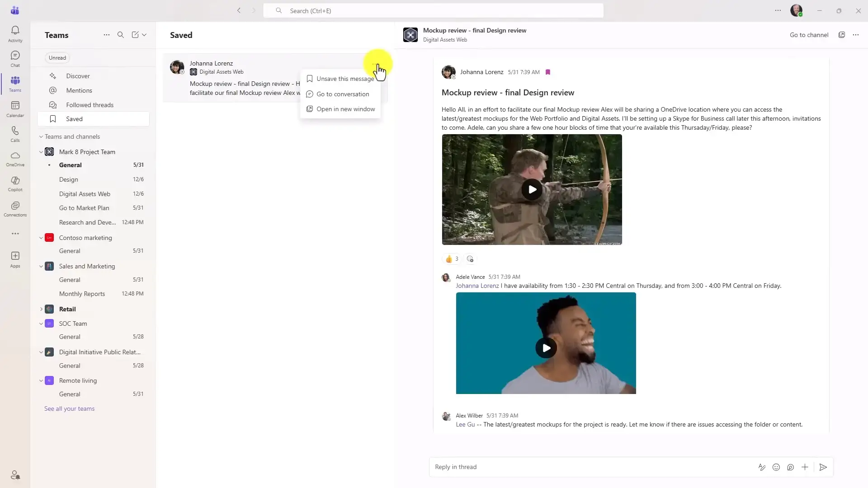Click the profile avatar at top right
The image size is (868, 488).
click(796, 10)
